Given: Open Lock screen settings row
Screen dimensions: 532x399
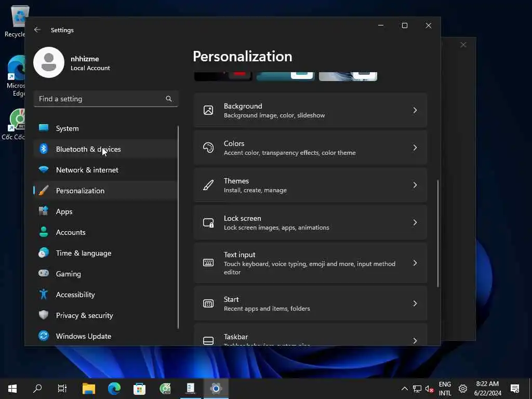Looking at the screenshot, I should click(x=311, y=222).
